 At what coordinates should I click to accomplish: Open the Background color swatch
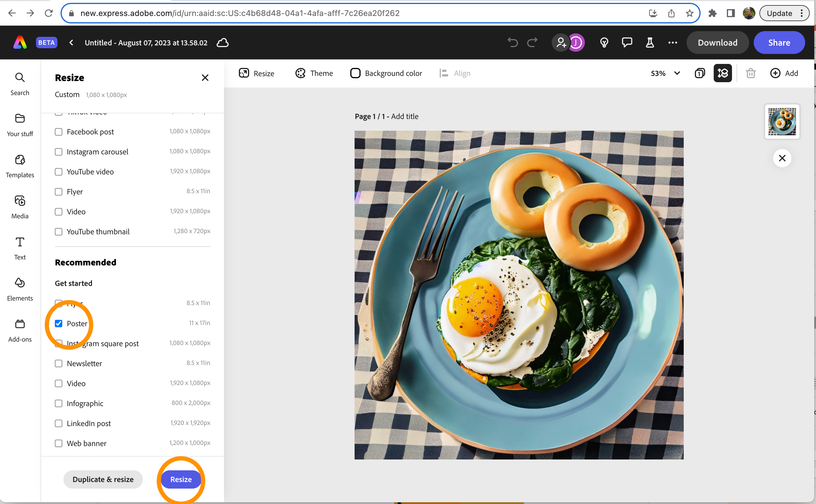coord(355,73)
